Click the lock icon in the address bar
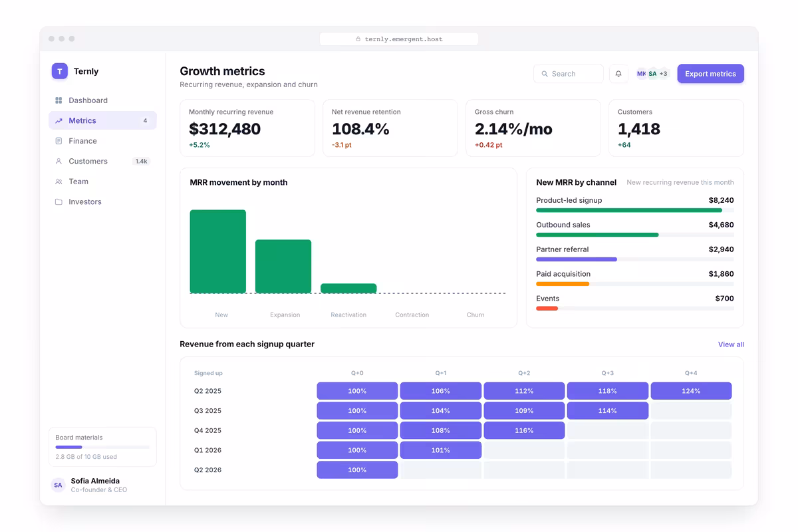The image size is (798, 532). [x=358, y=39]
